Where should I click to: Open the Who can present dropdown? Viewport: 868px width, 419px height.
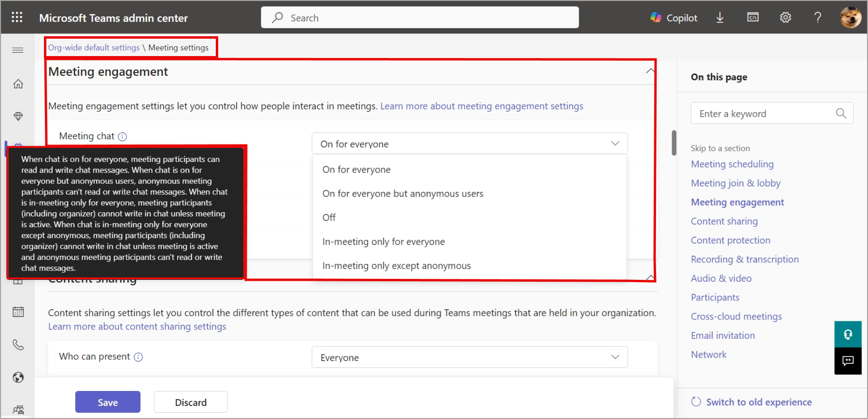point(469,357)
